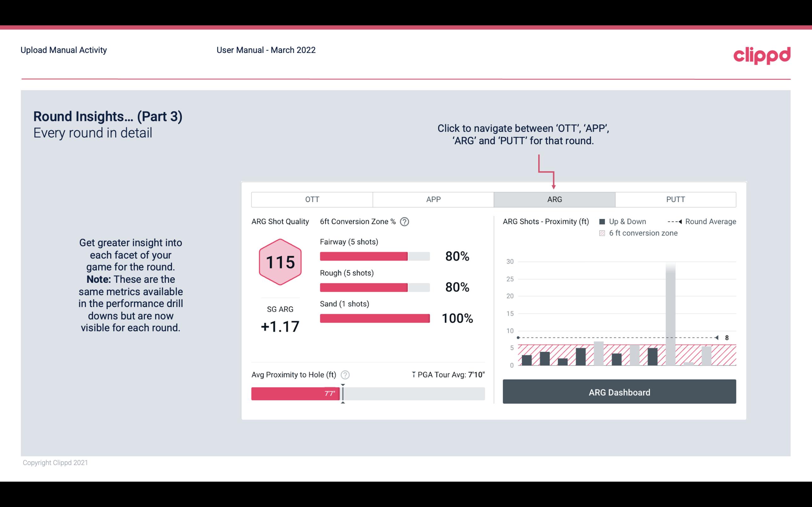This screenshot has height=507, width=812.
Task: Toggle the Up & Down checkbox visibility
Action: [x=603, y=221]
